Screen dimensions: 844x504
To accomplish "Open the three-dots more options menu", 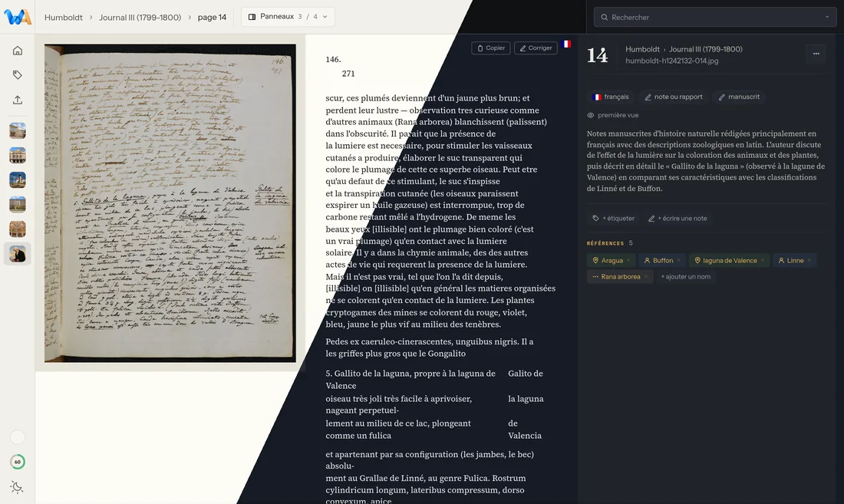I will click(x=816, y=54).
